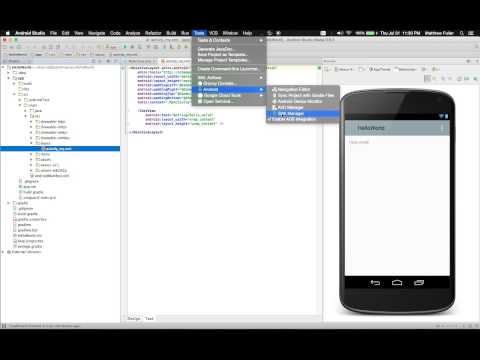Expand the androidTest folder arrow
The height and width of the screenshot is (360, 480).
(20, 100)
